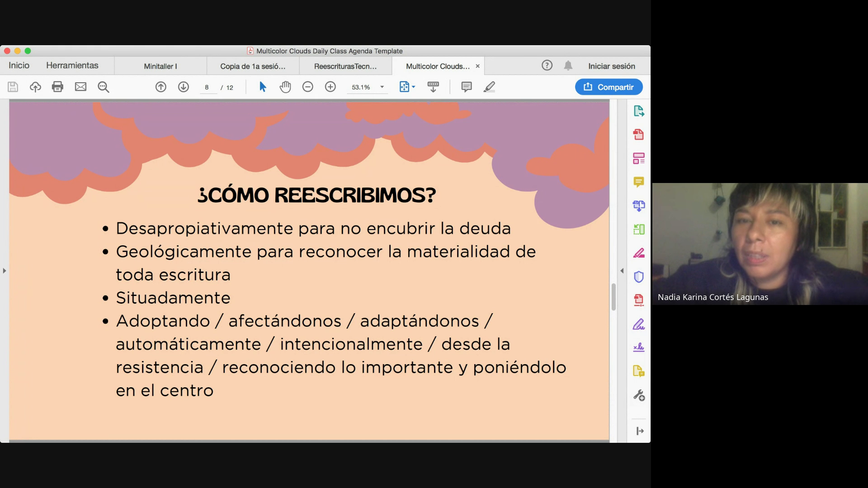This screenshot has width=868, height=488.
Task: Click the Compartir share button
Action: click(x=609, y=87)
